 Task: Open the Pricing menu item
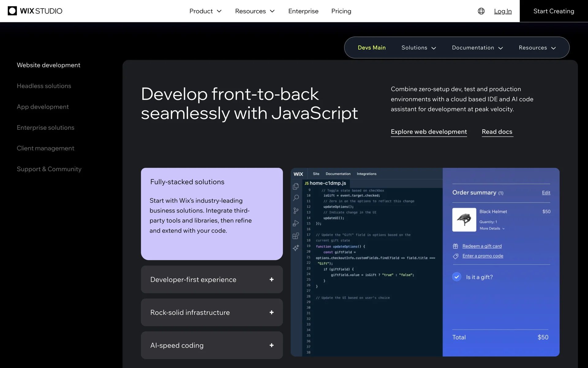pyautogui.click(x=341, y=11)
